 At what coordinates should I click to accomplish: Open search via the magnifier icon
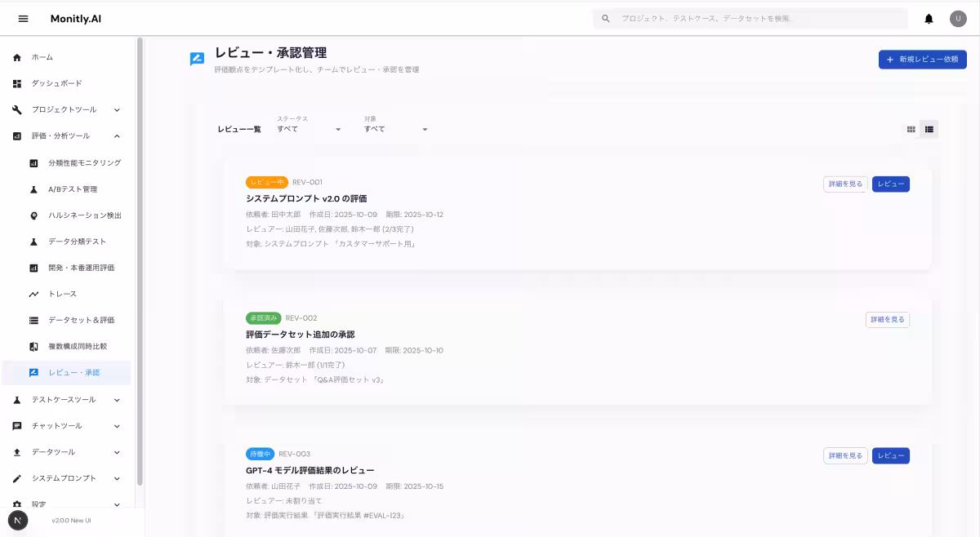pyautogui.click(x=605, y=18)
